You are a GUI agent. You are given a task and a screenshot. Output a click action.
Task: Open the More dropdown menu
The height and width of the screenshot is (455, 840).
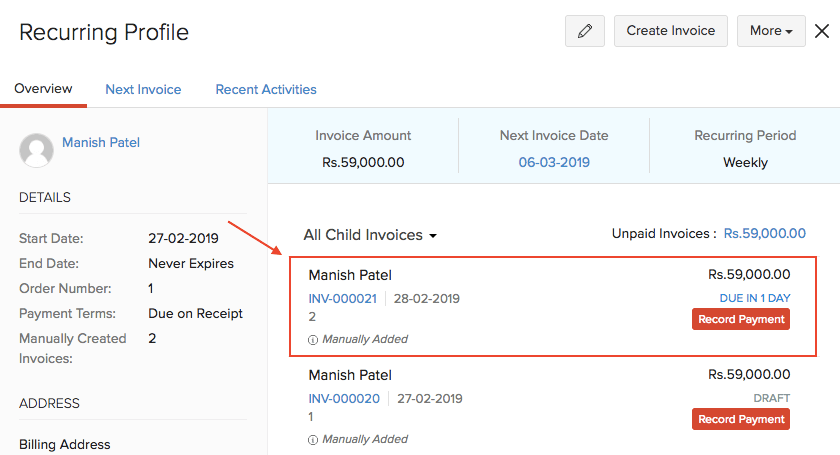(x=771, y=31)
